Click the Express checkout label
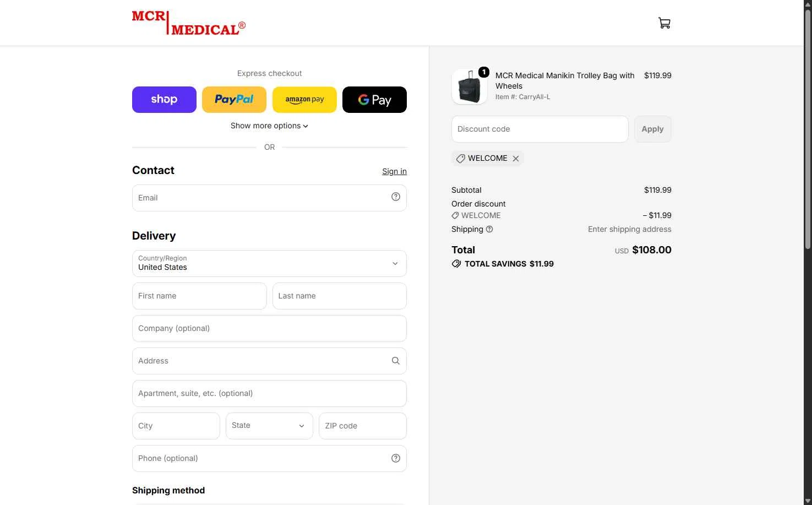812x505 pixels. (270, 73)
